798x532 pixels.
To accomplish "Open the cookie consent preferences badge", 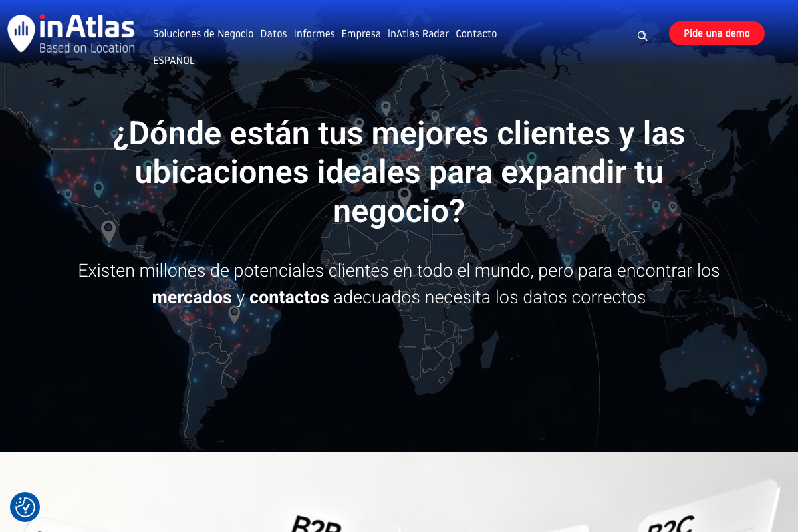I will tap(25, 507).
